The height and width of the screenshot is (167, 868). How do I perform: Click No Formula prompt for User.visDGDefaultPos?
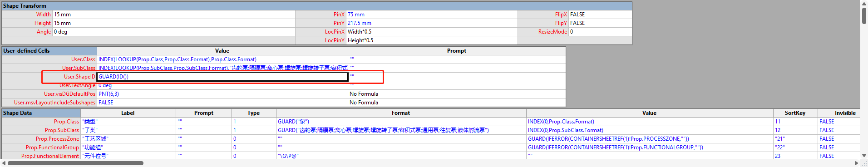click(457, 94)
